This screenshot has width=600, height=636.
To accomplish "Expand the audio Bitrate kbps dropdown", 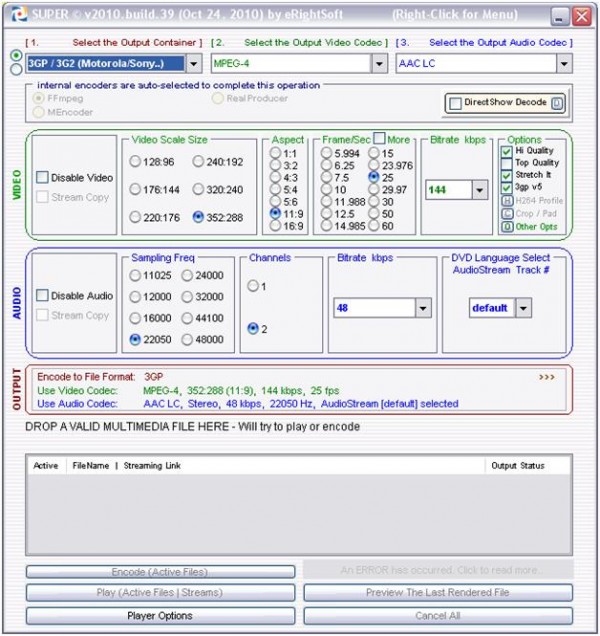I will coord(423,308).
